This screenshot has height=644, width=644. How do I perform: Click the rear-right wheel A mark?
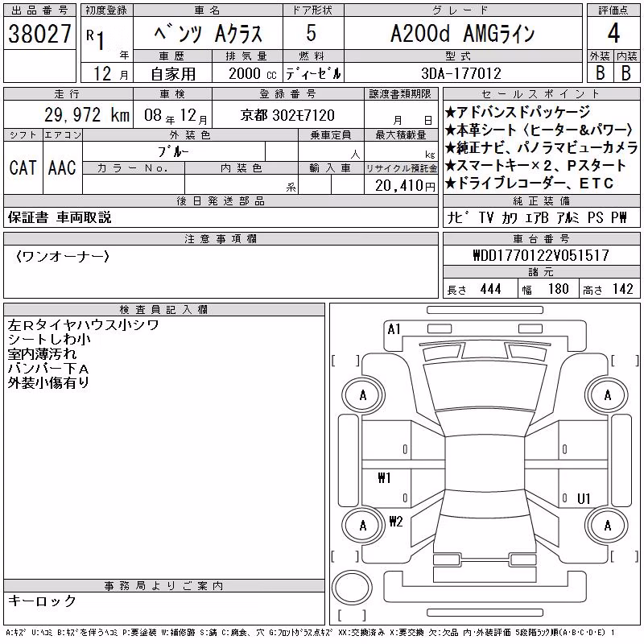[x=608, y=526]
